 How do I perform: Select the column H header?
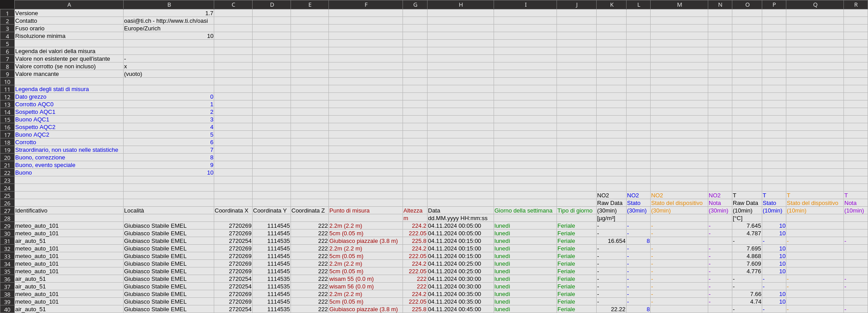[x=460, y=4]
